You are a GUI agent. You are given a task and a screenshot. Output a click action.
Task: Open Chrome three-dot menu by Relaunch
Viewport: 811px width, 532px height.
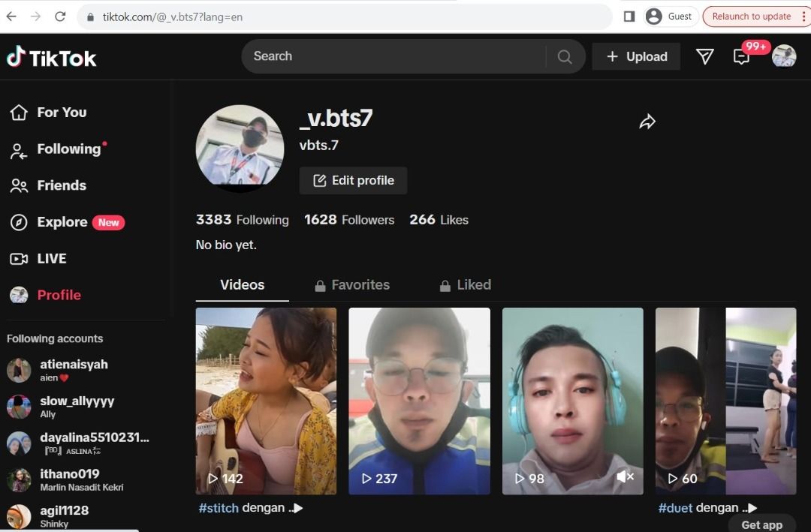pyautogui.click(x=803, y=17)
